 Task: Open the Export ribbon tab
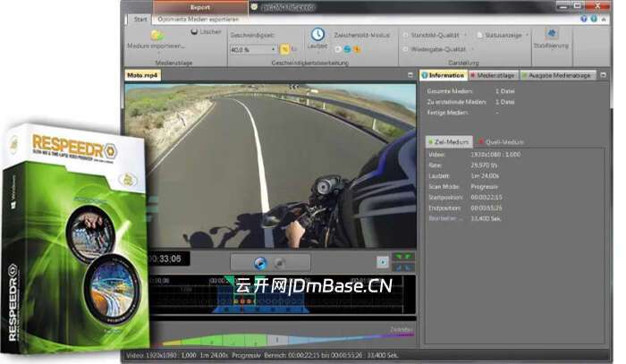pyautogui.click(x=200, y=7)
